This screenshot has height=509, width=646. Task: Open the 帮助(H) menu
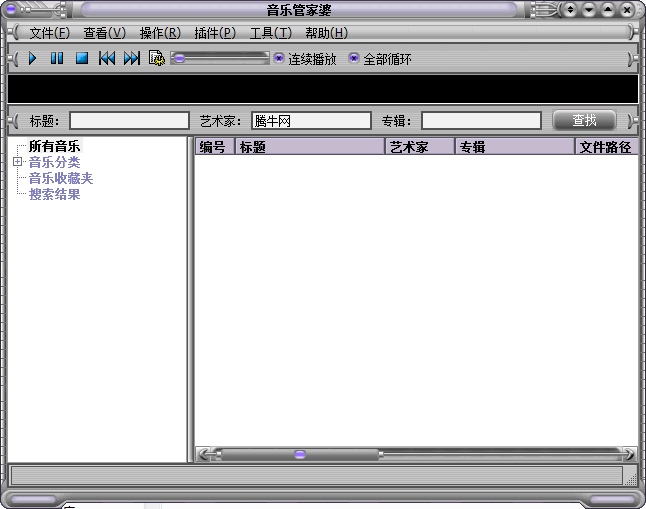326,33
